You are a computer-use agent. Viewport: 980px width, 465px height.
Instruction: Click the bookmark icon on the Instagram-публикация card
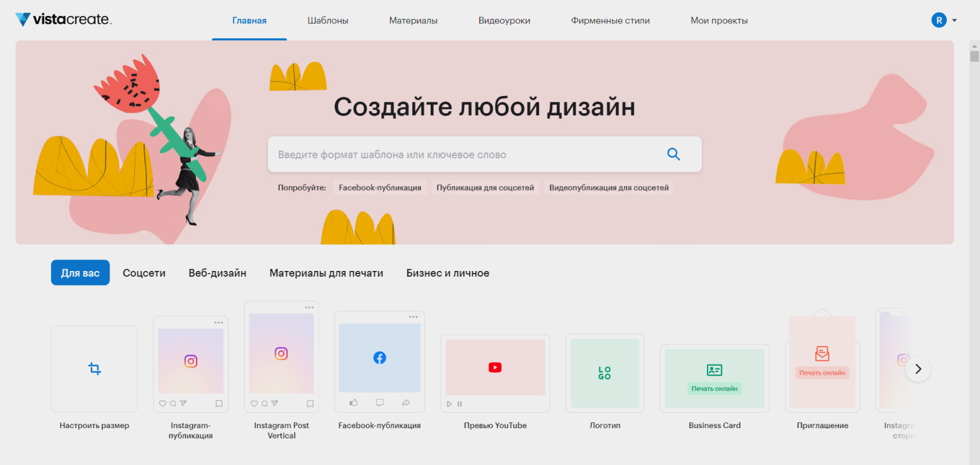click(x=219, y=403)
